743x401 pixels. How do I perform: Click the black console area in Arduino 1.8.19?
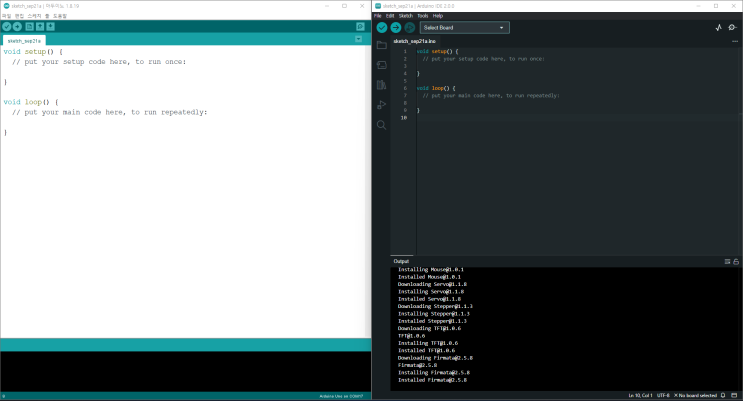pyautogui.click(x=186, y=371)
